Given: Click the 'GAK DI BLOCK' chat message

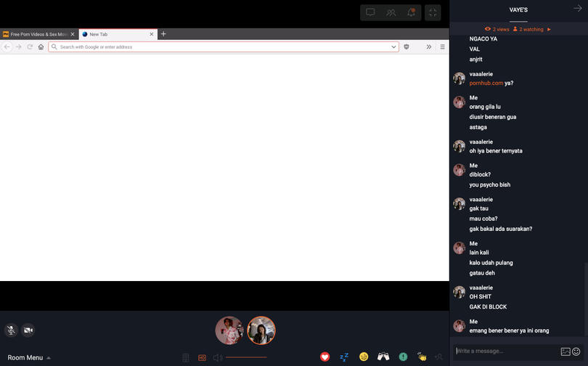Looking at the screenshot, I should [x=488, y=306].
